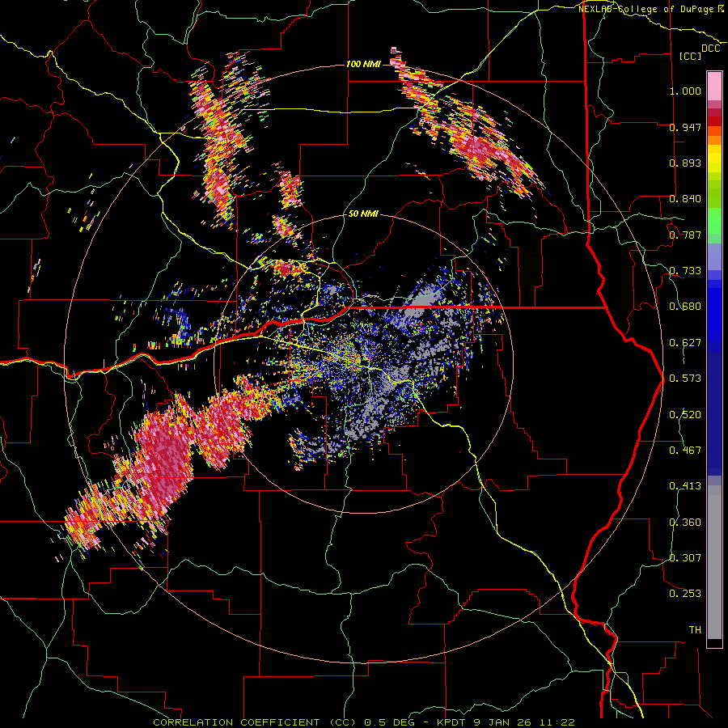Click the periwinkle segment of the color bar

pyautogui.click(x=714, y=258)
